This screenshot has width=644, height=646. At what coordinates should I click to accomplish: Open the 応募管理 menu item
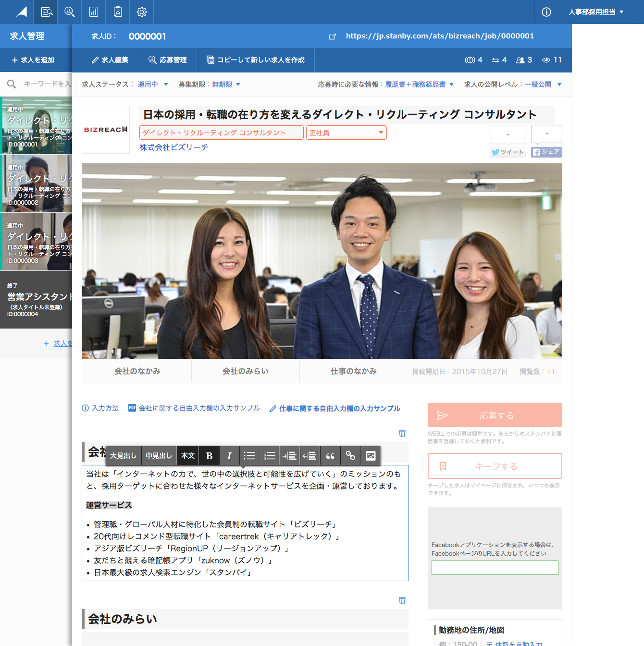[x=168, y=60]
